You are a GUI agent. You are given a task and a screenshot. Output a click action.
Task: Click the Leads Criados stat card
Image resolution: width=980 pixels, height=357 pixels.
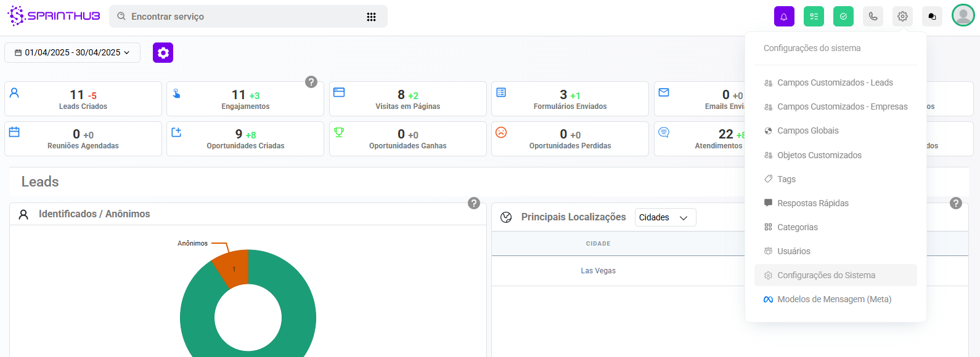83,99
